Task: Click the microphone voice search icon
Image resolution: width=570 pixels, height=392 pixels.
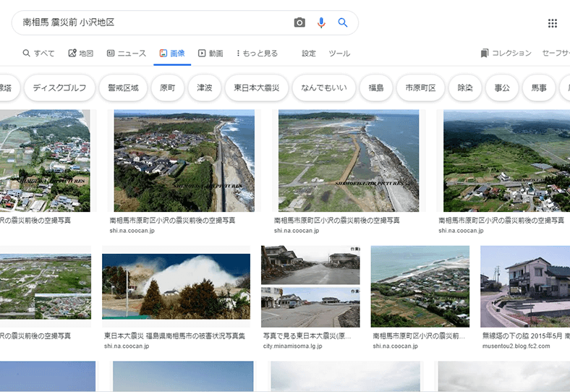Action: point(321,23)
